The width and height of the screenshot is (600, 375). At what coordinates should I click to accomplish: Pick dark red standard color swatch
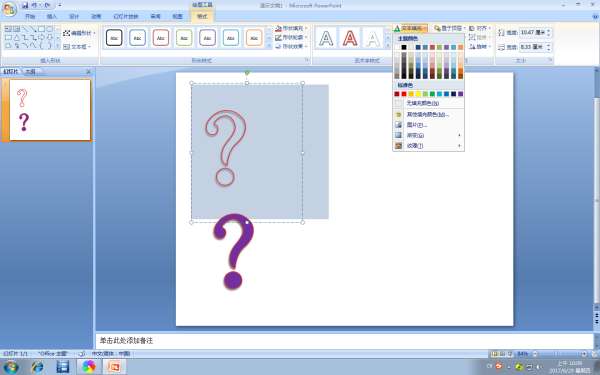[x=397, y=94]
